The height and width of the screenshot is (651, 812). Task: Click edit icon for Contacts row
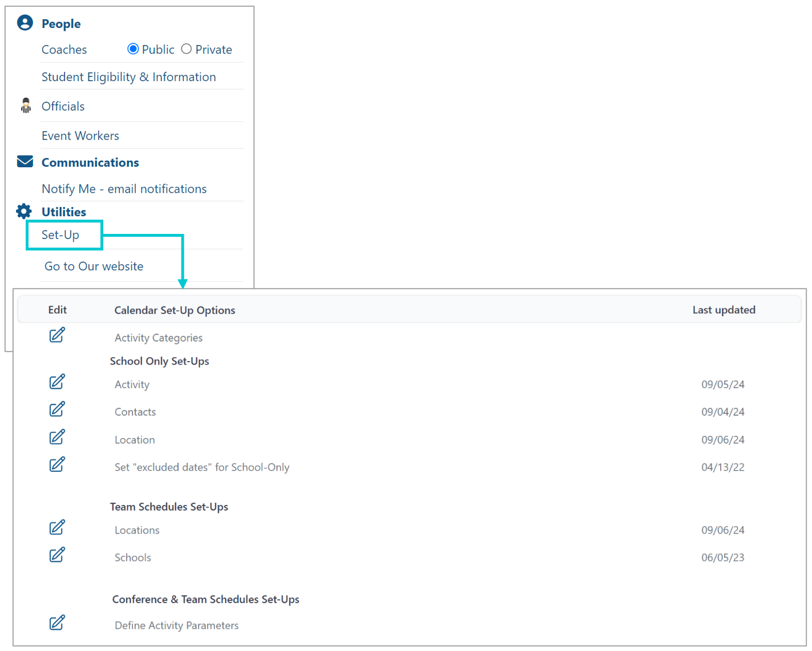click(x=57, y=409)
